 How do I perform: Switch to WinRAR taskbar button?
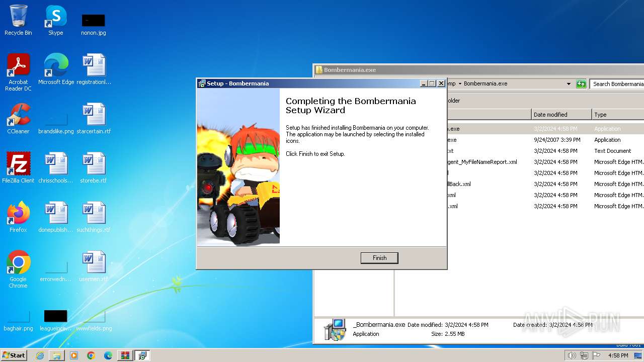pyautogui.click(x=125, y=355)
